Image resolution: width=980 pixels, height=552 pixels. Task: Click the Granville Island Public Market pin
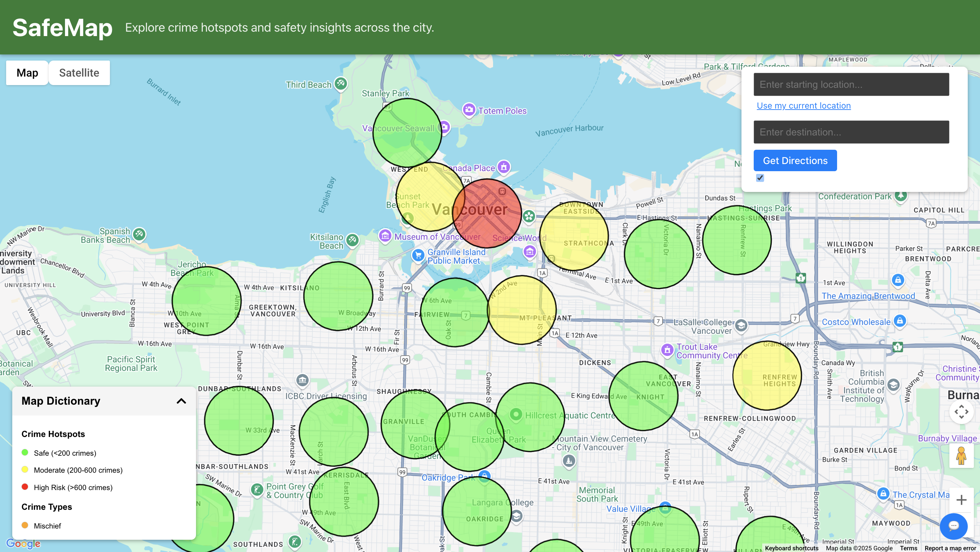pyautogui.click(x=418, y=255)
